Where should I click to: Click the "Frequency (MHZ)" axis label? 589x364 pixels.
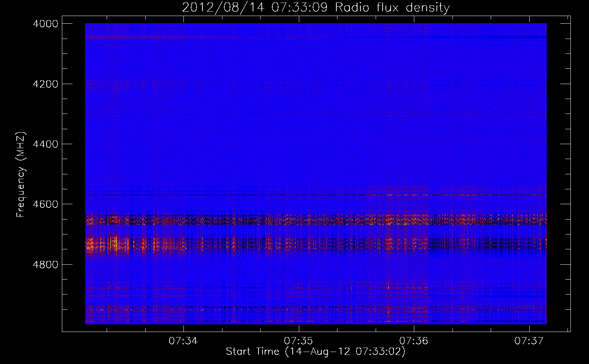(x=21, y=175)
